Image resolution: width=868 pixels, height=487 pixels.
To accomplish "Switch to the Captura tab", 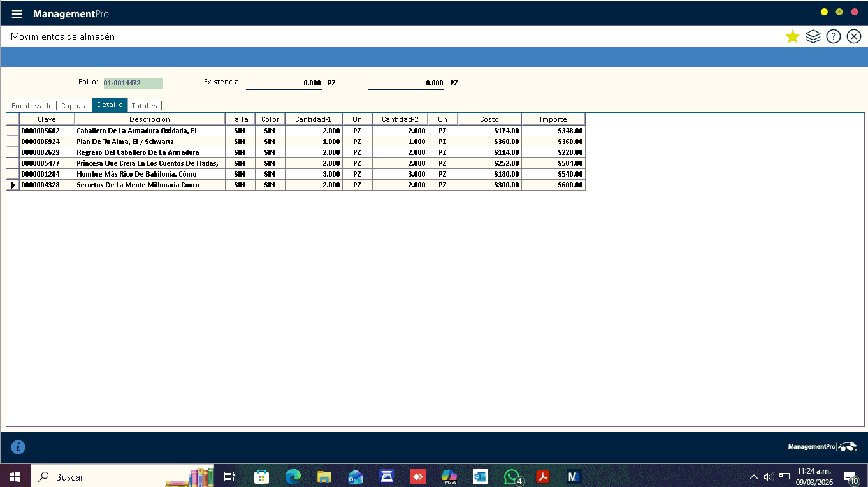I will click(x=75, y=106).
